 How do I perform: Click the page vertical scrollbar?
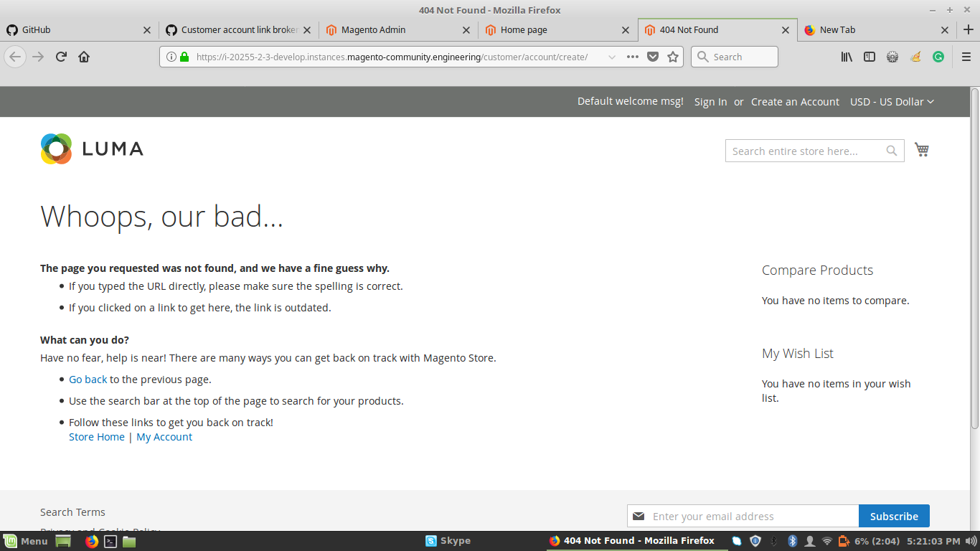974,258
